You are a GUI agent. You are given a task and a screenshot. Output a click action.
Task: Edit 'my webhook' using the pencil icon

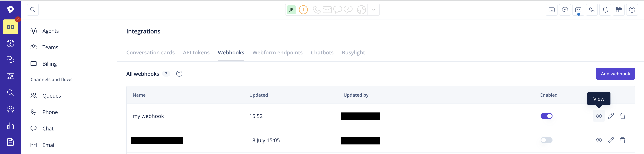[x=610, y=116]
